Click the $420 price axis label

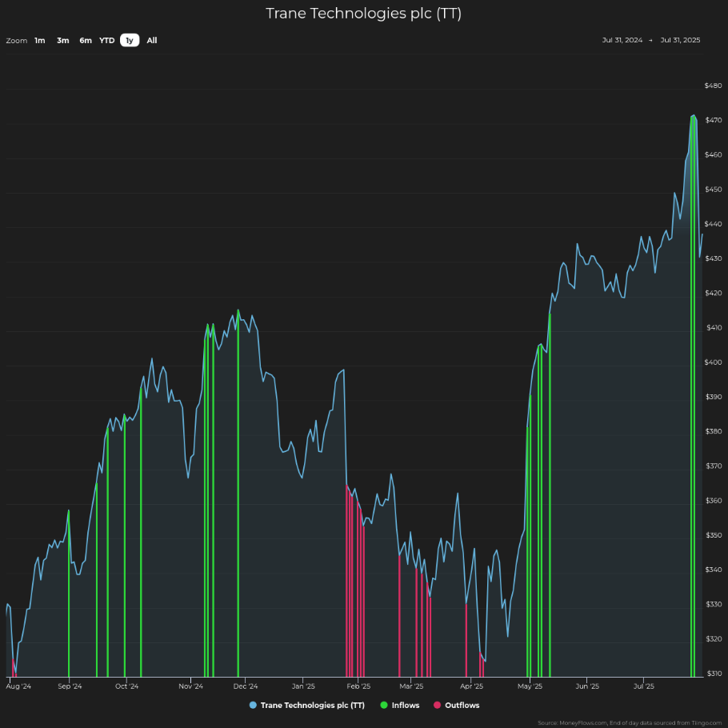pyautogui.click(x=713, y=294)
